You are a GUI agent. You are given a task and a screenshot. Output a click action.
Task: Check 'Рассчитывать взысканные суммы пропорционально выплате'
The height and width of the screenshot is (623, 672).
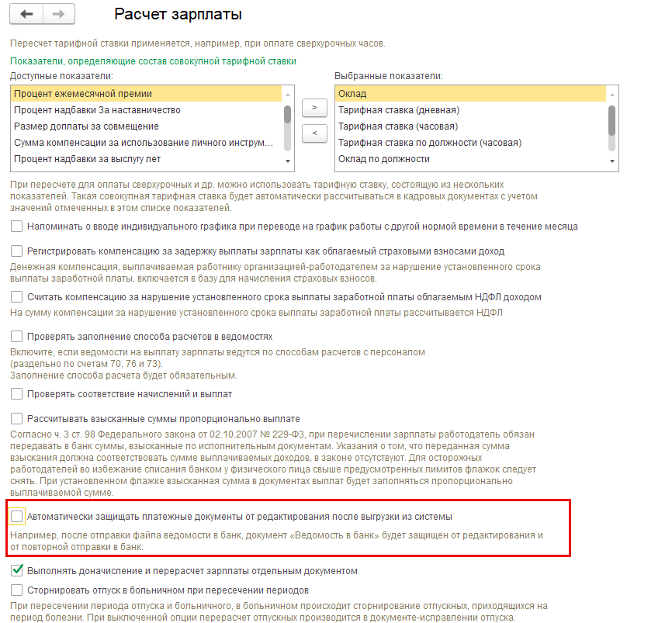(x=17, y=419)
